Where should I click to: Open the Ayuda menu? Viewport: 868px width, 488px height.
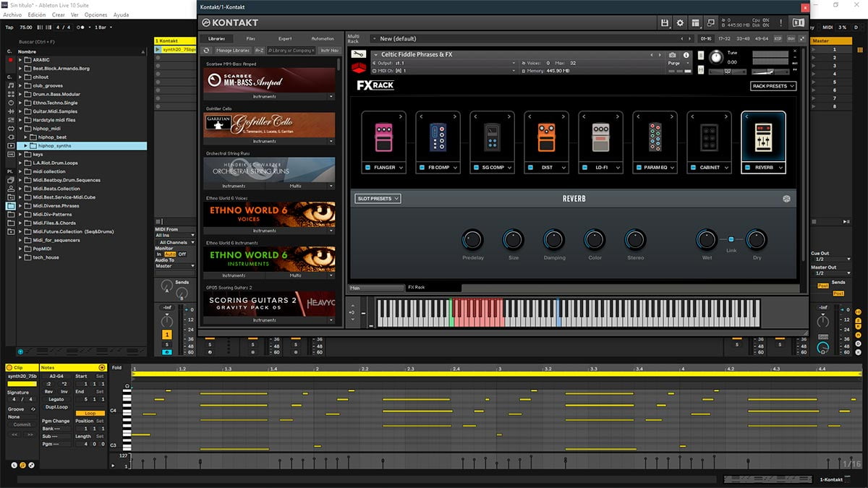click(x=121, y=14)
